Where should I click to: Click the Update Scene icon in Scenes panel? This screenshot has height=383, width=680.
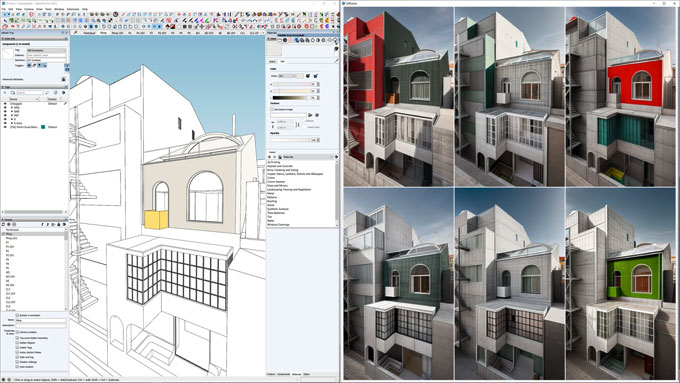3,224
